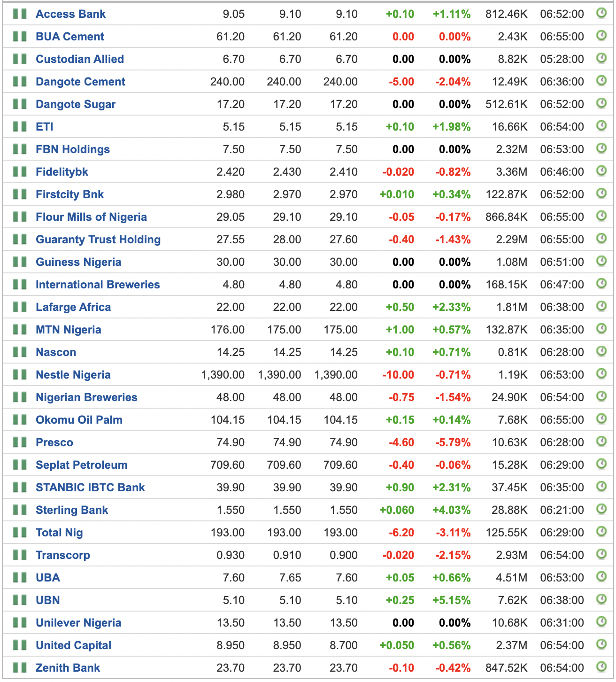Click the 866.84K volume for Flour Mills

point(507,217)
